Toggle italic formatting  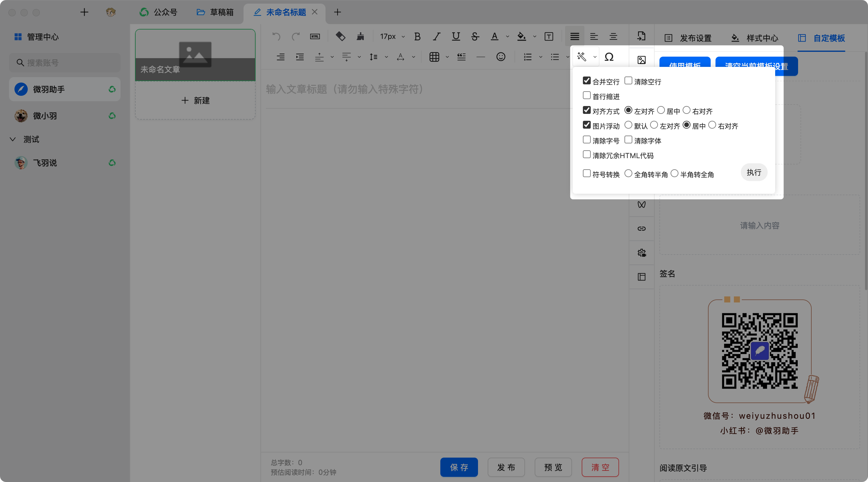pos(437,36)
